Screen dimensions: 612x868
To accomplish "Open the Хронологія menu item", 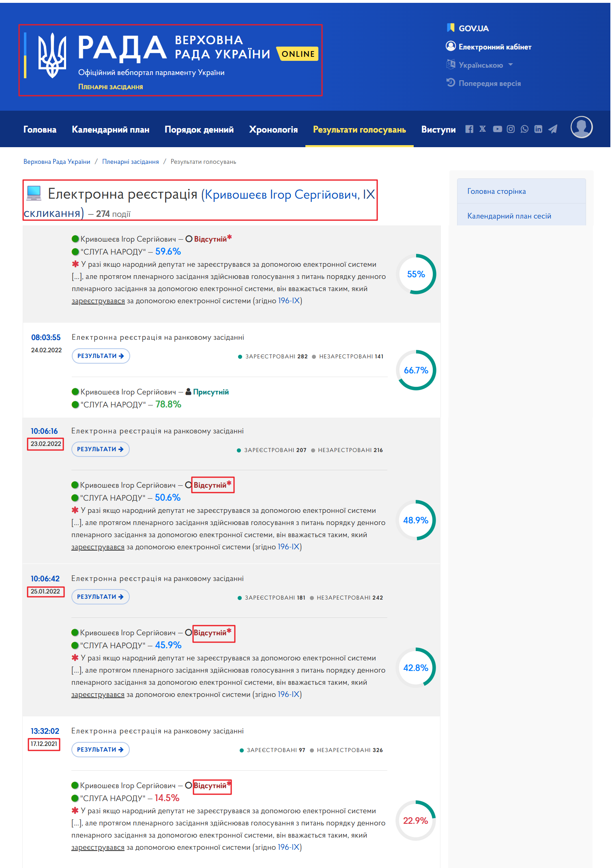I will click(x=273, y=130).
